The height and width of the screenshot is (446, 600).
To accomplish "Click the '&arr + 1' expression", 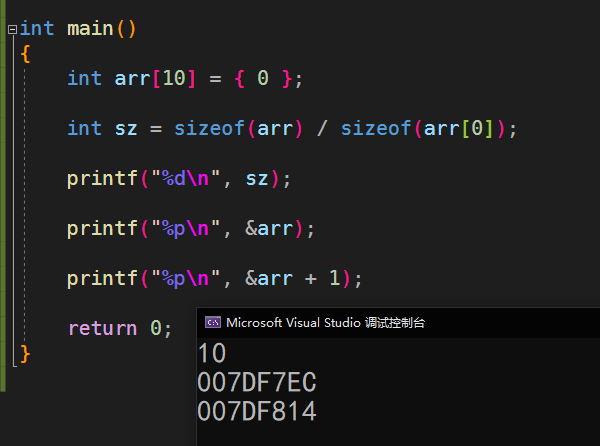I will (x=292, y=278).
